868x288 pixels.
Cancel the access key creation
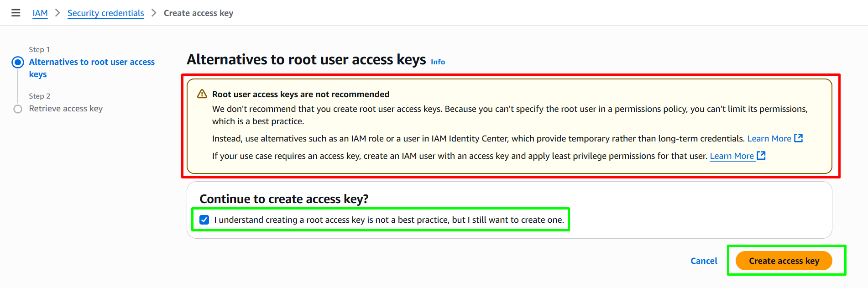point(704,261)
